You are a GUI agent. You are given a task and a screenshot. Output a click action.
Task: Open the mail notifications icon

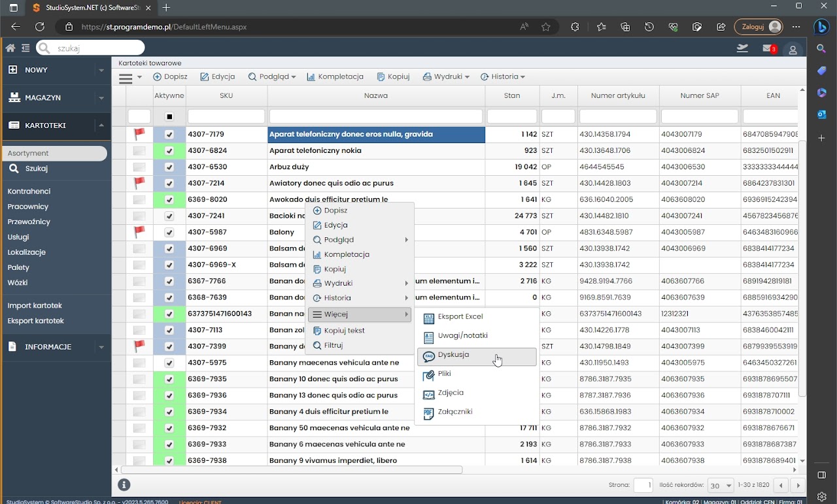(768, 48)
